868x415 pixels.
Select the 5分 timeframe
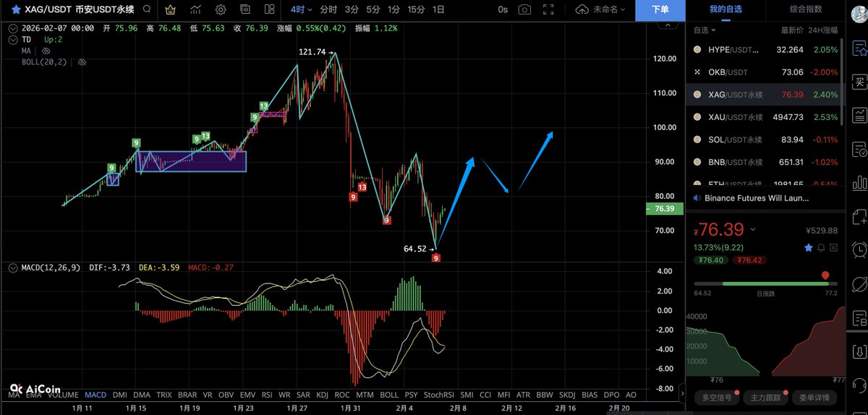(373, 10)
